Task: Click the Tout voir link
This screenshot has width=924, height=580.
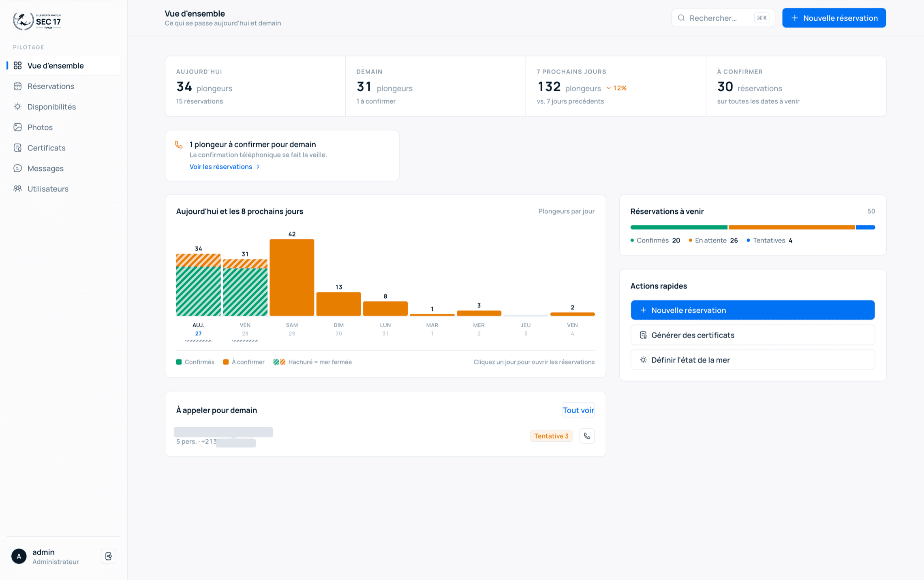Action: 578,410
